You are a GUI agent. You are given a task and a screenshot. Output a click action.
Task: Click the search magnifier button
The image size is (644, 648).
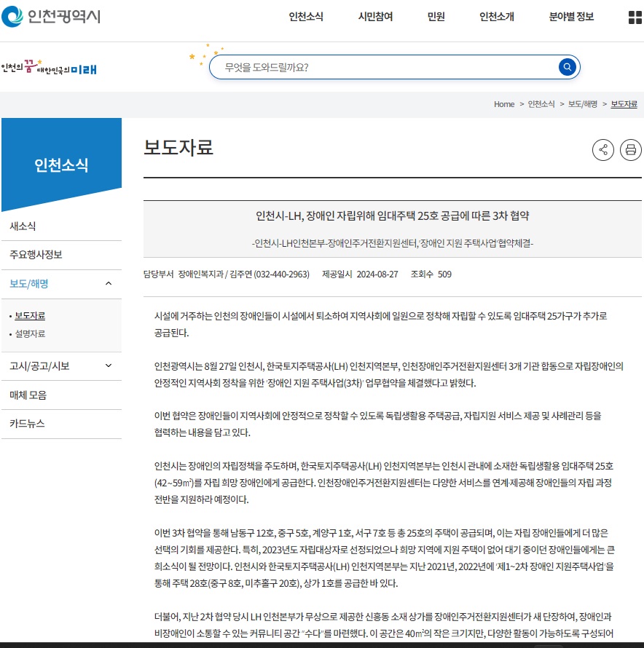pyautogui.click(x=567, y=67)
